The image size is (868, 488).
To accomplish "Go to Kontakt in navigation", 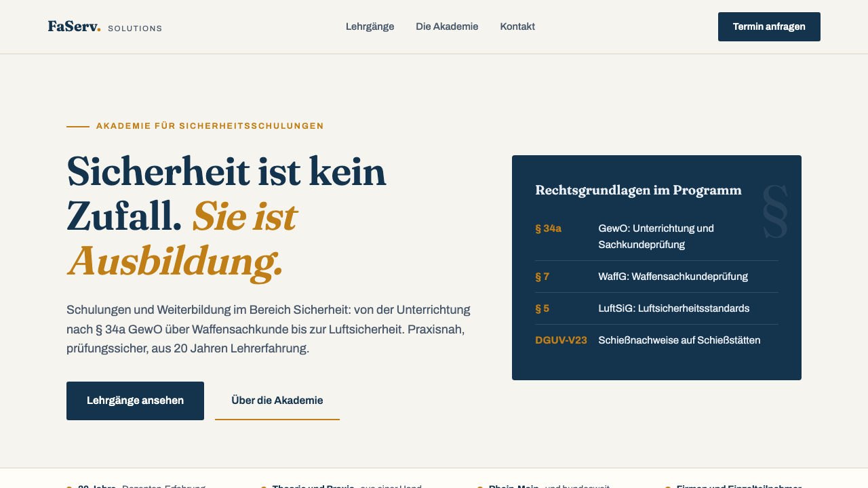I will [x=517, y=26].
